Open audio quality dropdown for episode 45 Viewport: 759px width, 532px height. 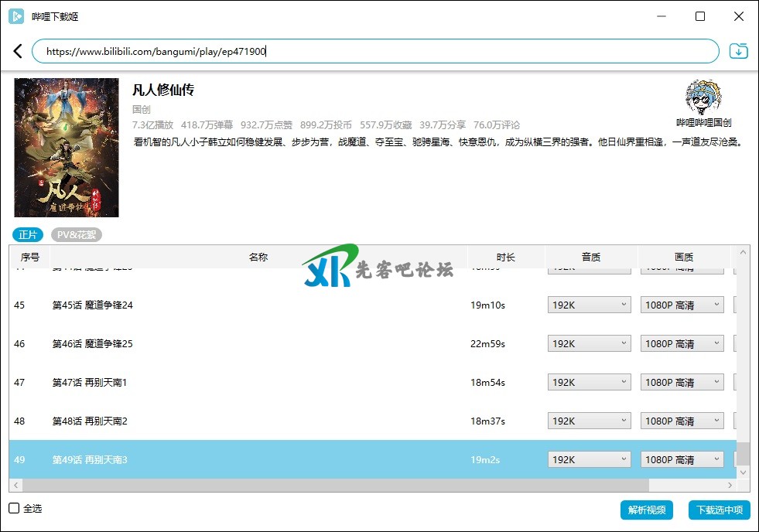(589, 305)
